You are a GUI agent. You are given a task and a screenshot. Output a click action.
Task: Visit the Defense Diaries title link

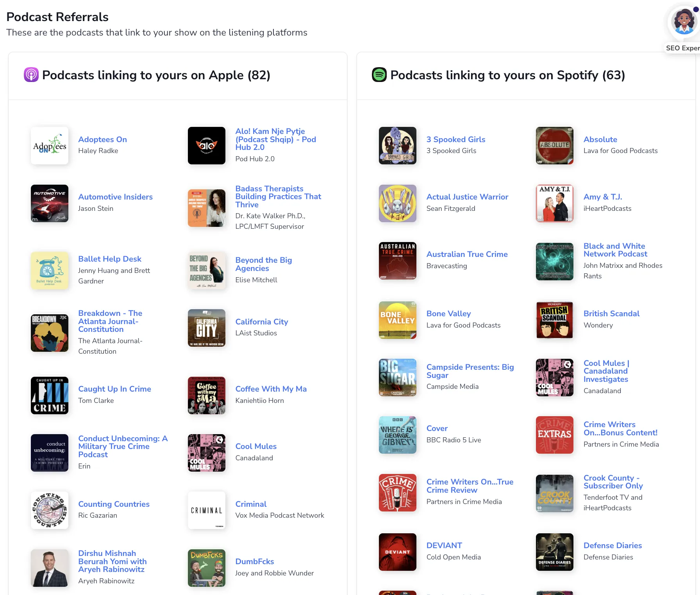pos(612,545)
